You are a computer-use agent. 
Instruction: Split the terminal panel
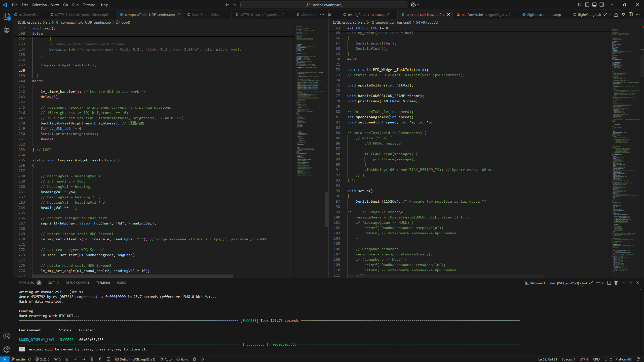(x=609, y=283)
